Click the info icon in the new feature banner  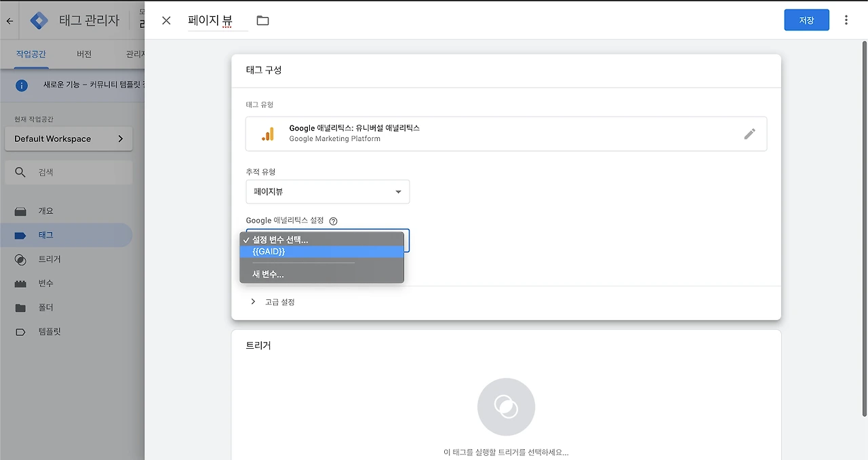(x=22, y=85)
